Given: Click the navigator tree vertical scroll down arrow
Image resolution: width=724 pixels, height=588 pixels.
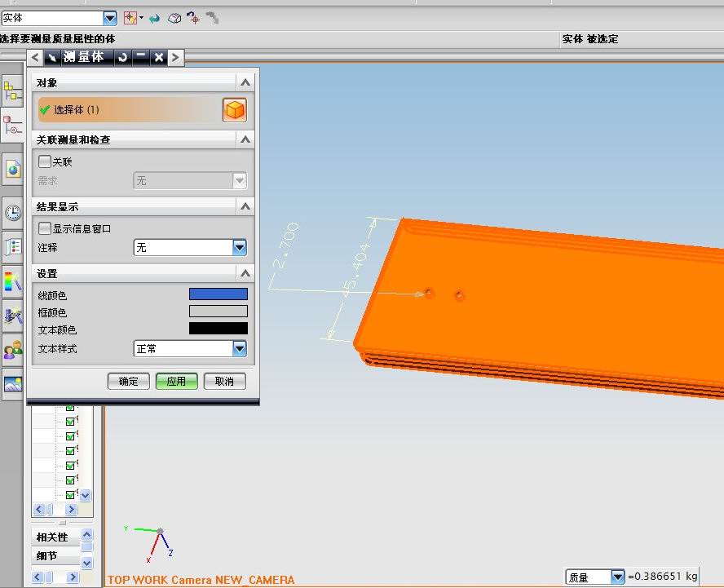Looking at the screenshot, I should tap(86, 496).
